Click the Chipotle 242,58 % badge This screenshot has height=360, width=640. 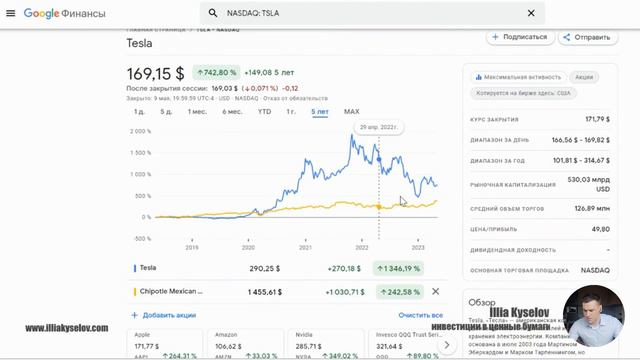[x=400, y=292]
